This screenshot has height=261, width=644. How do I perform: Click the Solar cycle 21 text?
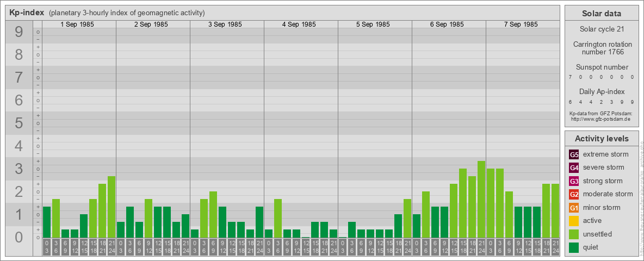[602, 29]
